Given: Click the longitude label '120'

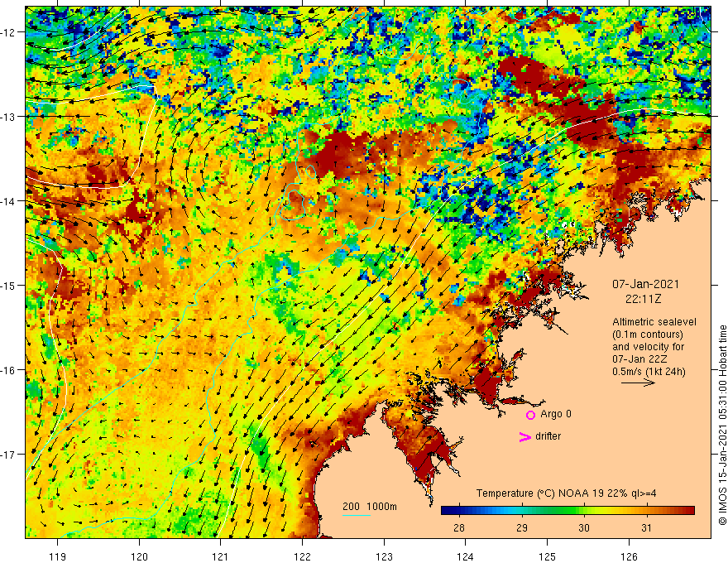Looking at the screenshot, I should click(139, 557).
